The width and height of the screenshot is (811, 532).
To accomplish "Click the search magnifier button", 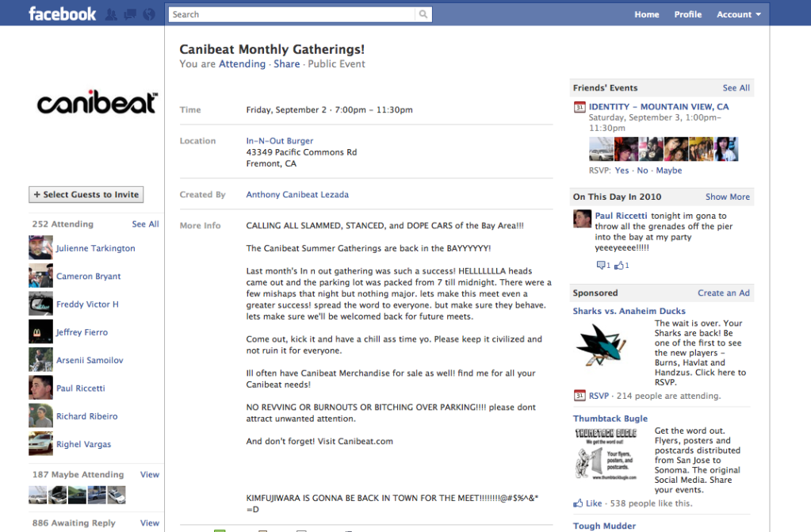I will (x=423, y=14).
